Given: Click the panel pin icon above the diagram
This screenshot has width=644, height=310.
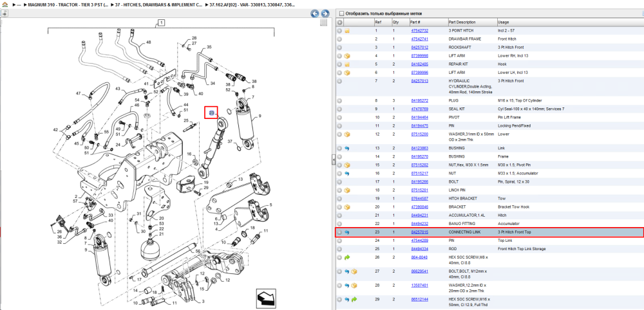Looking at the screenshot, I should (x=5, y=14).
